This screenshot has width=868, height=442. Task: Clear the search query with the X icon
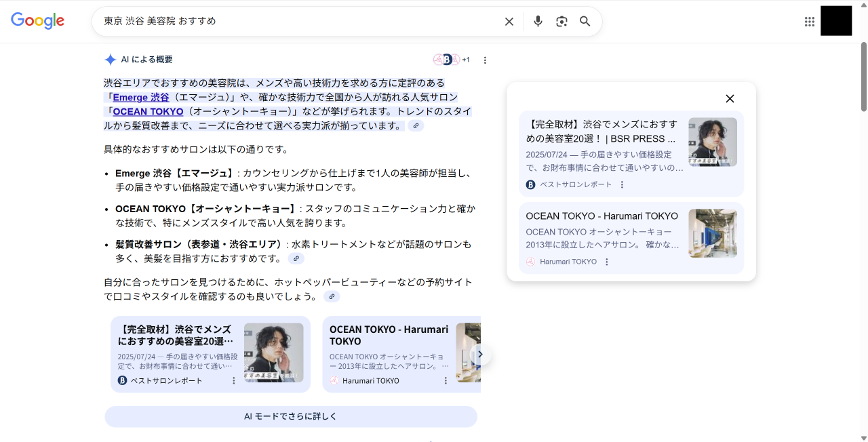[x=509, y=21]
